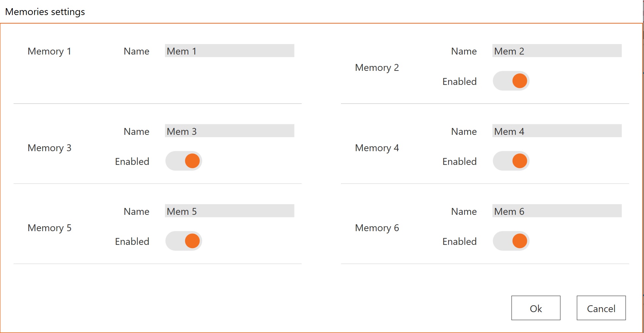Click into the Mem 4 name field

(557, 131)
